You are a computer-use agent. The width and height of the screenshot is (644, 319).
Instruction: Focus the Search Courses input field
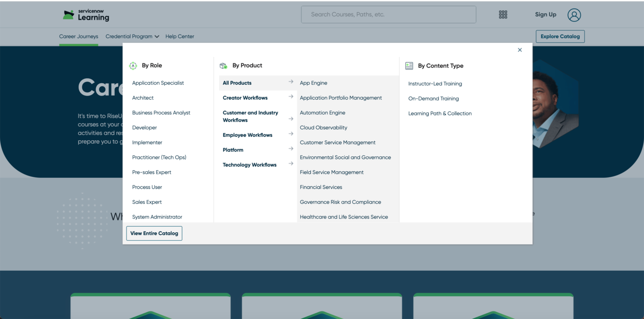(388, 15)
